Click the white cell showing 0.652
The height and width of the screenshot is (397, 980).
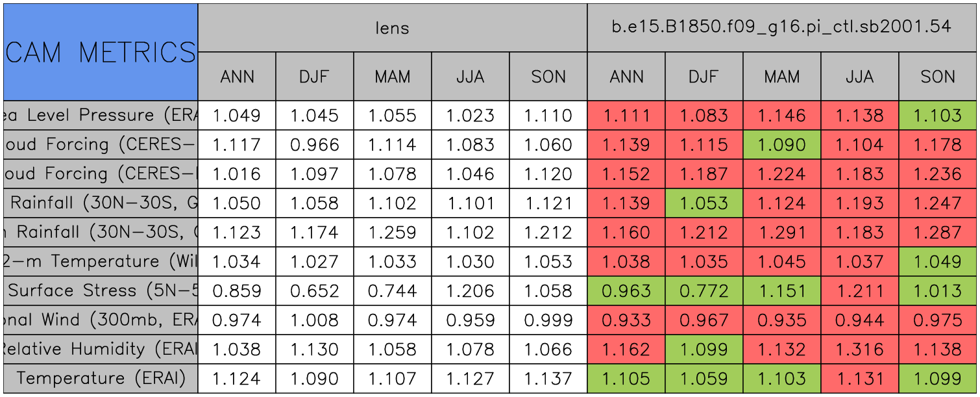click(x=314, y=290)
